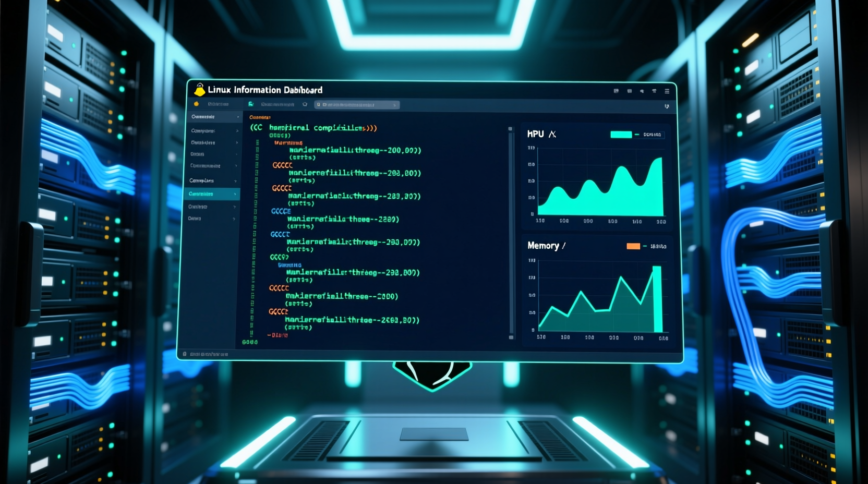
Task: Click the "Linux Information" window title text
Action: (x=245, y=90)
